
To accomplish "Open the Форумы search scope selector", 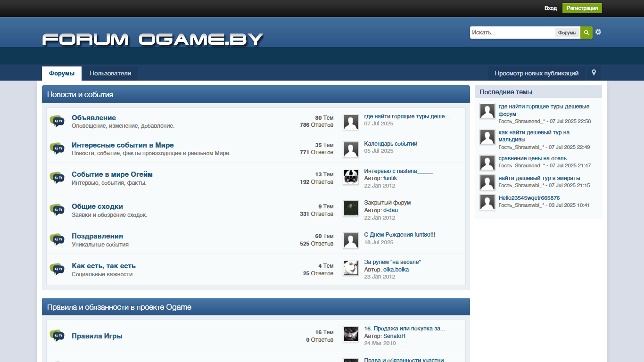I will pyautogui.click(x=567, y=33).
